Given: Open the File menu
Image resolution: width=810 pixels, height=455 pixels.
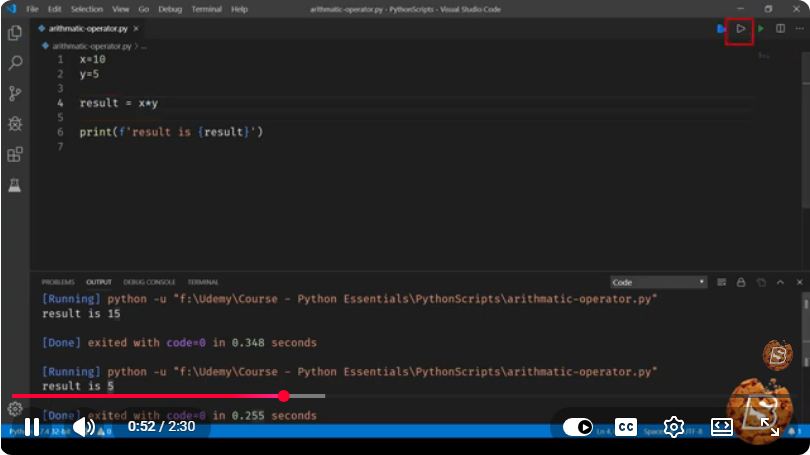Looking at the screenshot, I should [32, 9].
